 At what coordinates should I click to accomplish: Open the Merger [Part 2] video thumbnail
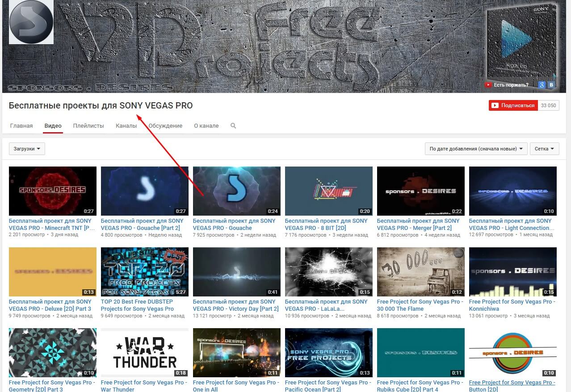pyautogui.click(x=421, y=191)
